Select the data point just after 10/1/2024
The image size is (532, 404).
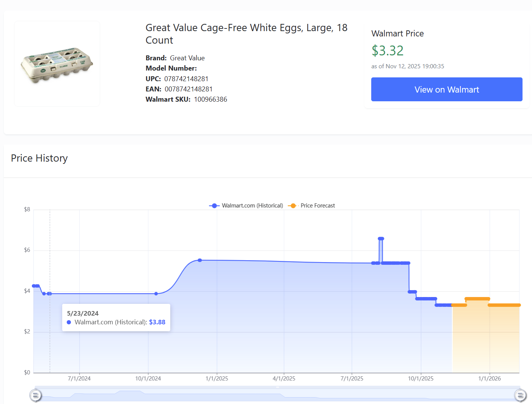click(x=156, y=294)
